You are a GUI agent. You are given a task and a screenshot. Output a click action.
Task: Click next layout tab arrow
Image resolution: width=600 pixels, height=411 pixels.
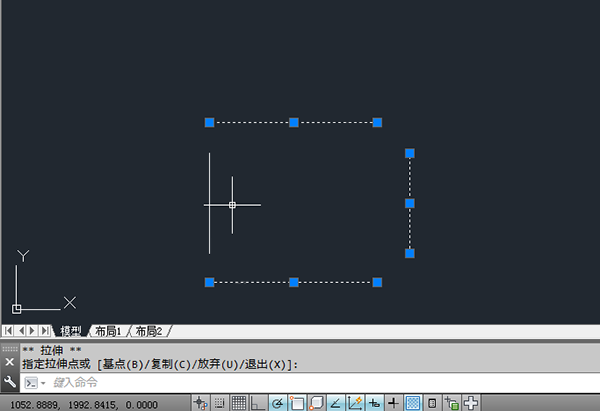[33, 330]
